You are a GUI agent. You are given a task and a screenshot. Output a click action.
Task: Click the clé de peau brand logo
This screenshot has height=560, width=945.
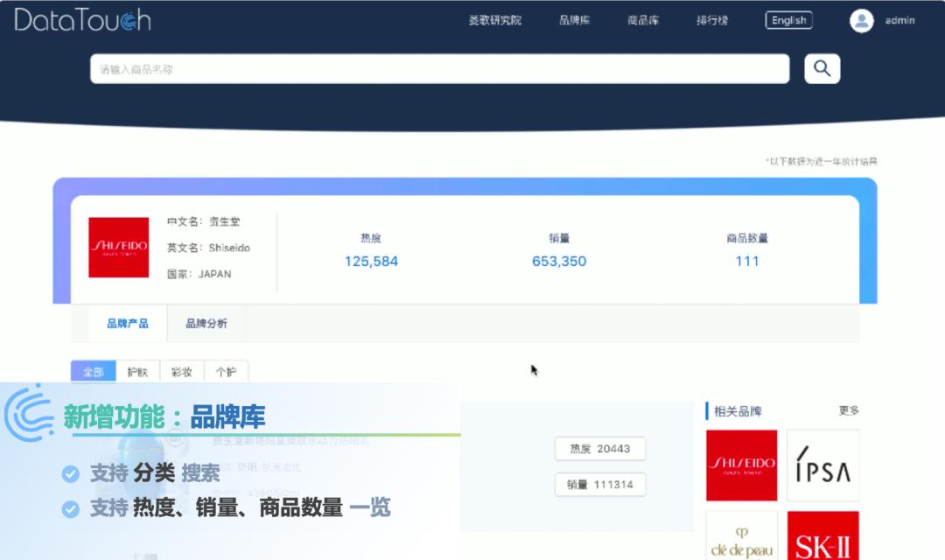(x=741, y=538)
